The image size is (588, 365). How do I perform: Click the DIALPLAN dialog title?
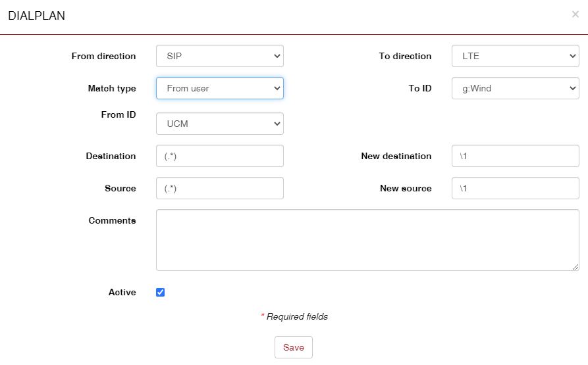(36, 16)
